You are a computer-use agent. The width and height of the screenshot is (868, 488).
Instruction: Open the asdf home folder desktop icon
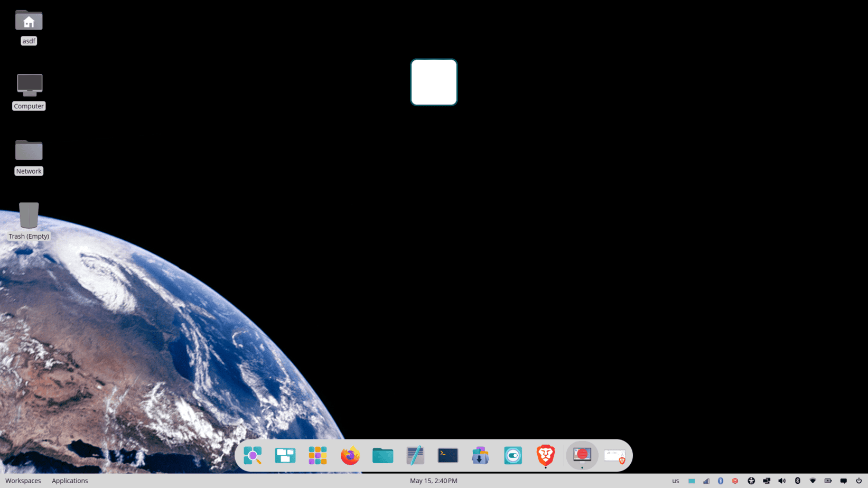click(29, 27)
